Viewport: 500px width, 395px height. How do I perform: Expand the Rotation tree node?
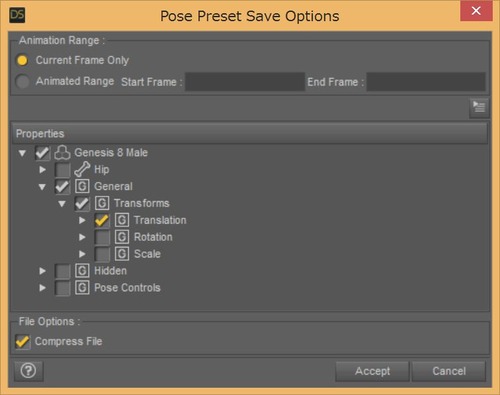click(x=82, y=237)
